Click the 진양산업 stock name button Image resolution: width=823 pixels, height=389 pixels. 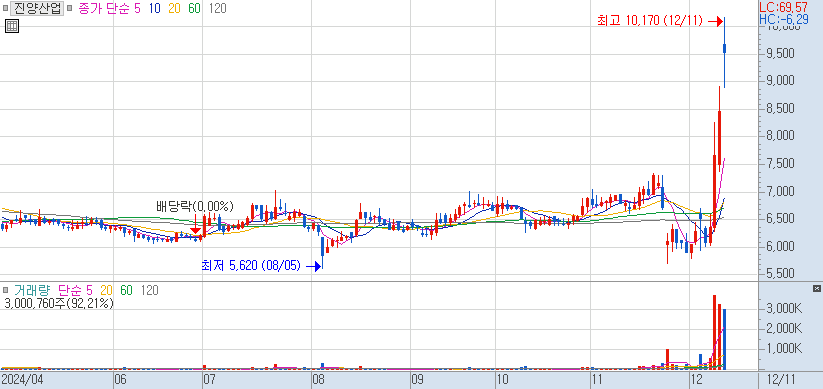(37, 8)
